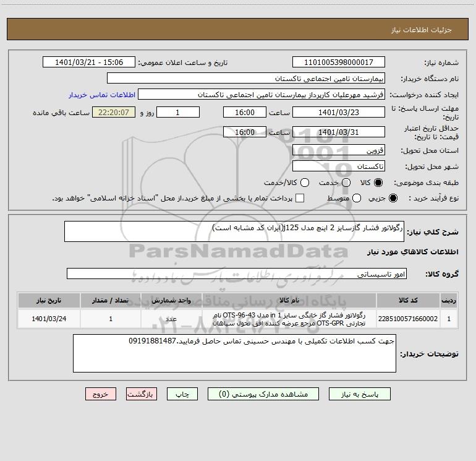
Task: Toggle the اسناد خزانه اسلامی payment checkbox
Action: (300, 198)
